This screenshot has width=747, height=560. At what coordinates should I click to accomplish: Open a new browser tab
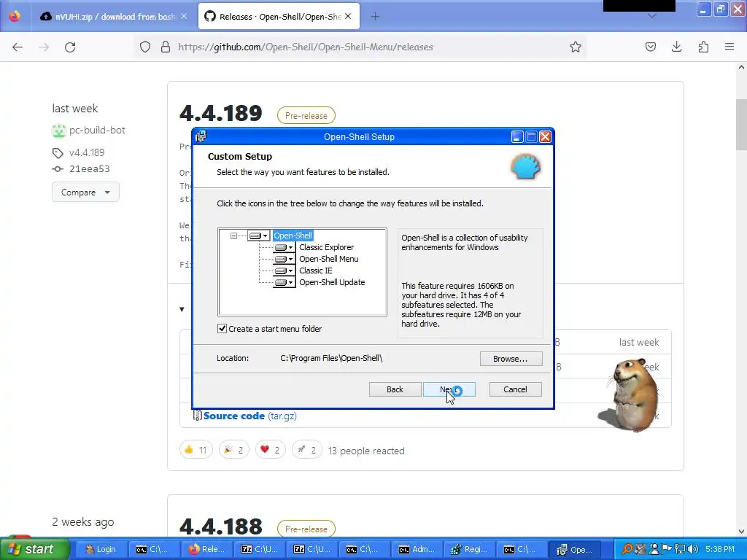[375, 17]
